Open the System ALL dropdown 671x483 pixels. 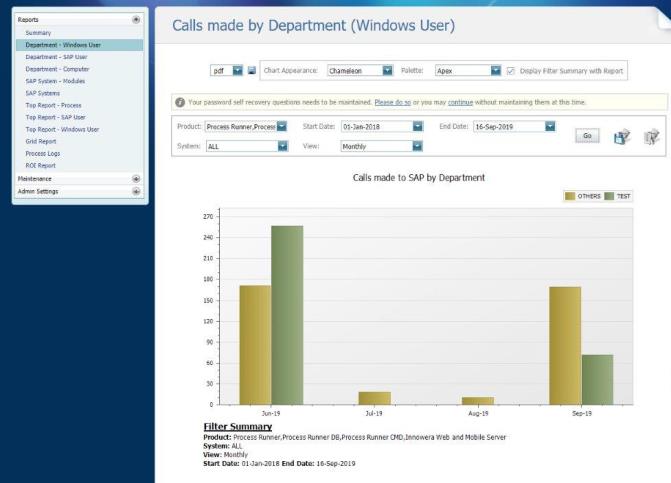coord(282,146)
